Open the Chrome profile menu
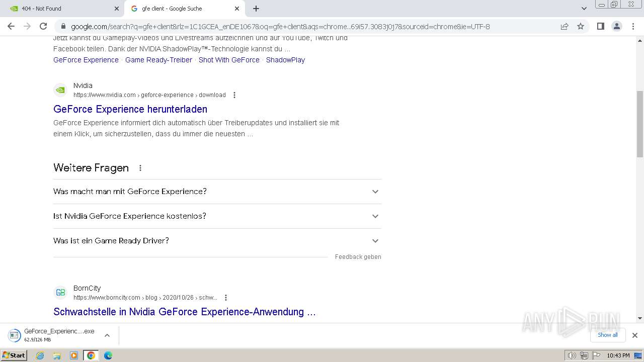 [617, 26]
